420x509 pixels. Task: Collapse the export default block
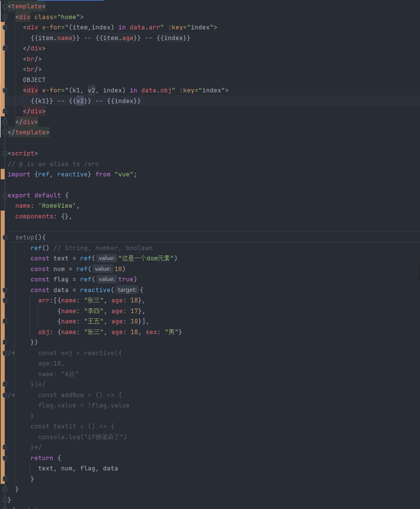click(5, 196)
